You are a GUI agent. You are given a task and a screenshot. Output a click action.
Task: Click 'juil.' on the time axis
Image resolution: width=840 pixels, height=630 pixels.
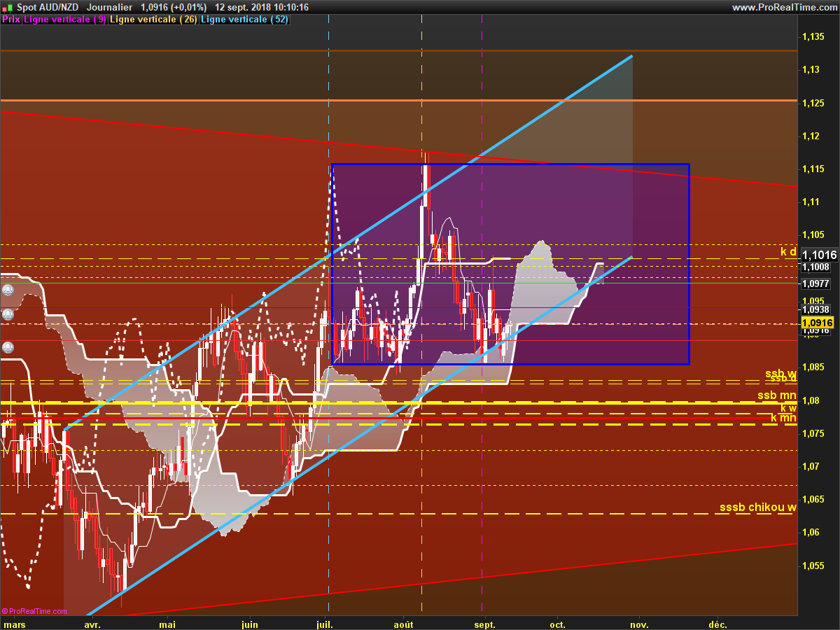pyautogui.click(x=324, y=624)
